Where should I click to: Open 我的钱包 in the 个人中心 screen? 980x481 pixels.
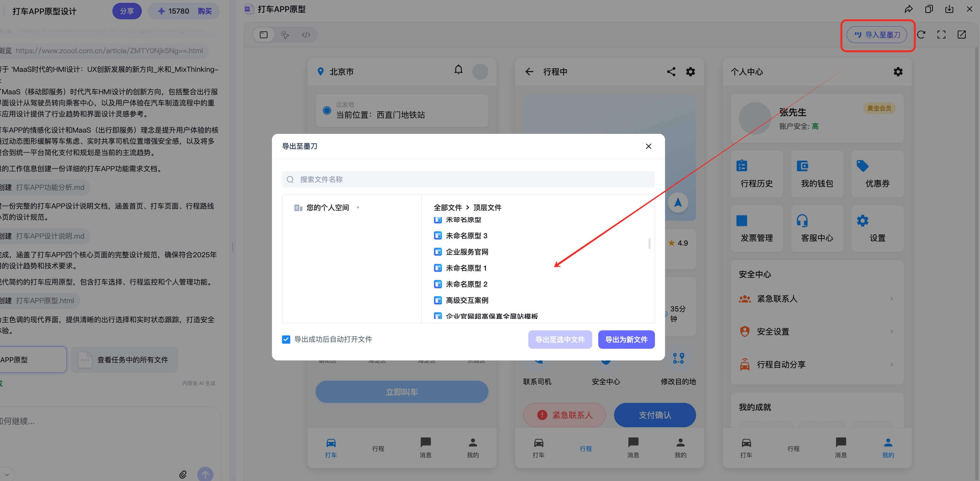coord(817,173)
